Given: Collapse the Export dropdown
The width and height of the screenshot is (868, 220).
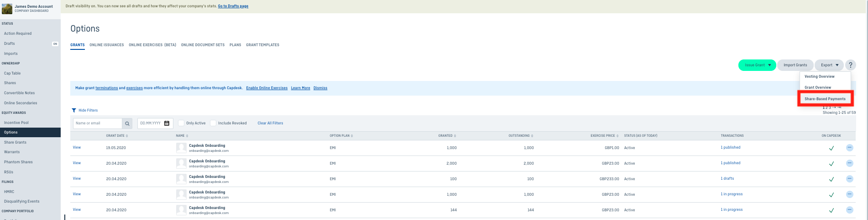Looking at the screenshot, I should click(829, 65).
